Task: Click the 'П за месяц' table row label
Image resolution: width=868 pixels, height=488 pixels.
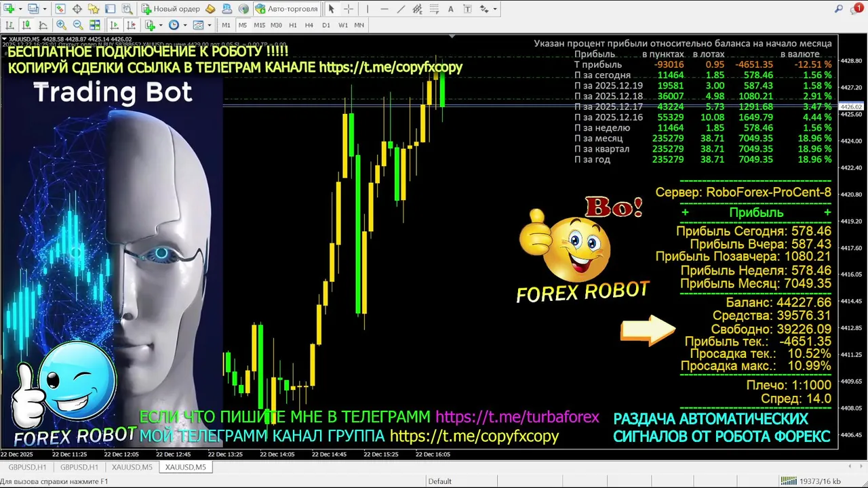Action: (x=598, y=138)
